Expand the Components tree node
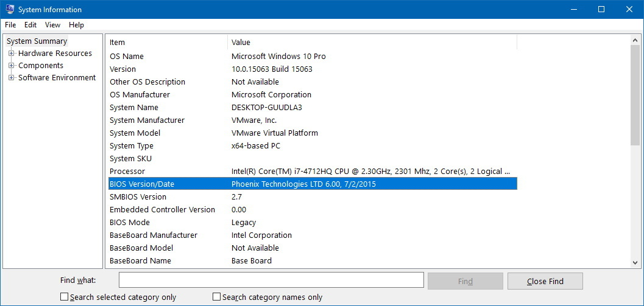Viewport: 644px width, 306px height. click(x=11, y=66)
